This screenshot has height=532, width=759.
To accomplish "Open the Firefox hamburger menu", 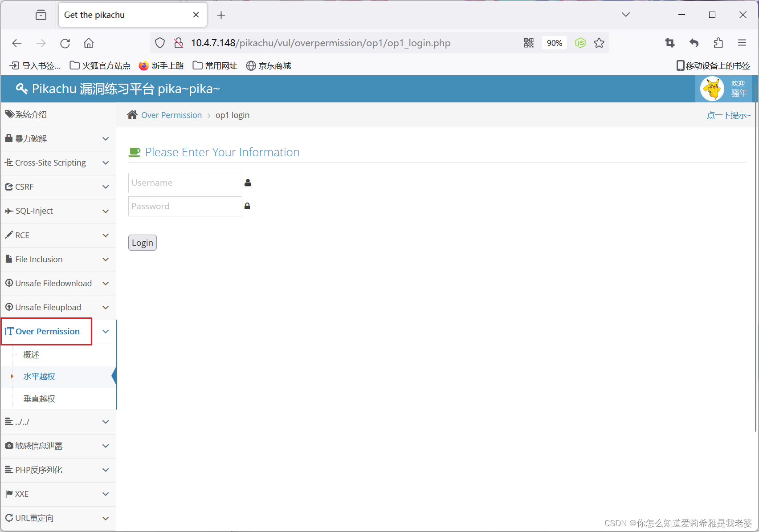I will pos(742,43).
